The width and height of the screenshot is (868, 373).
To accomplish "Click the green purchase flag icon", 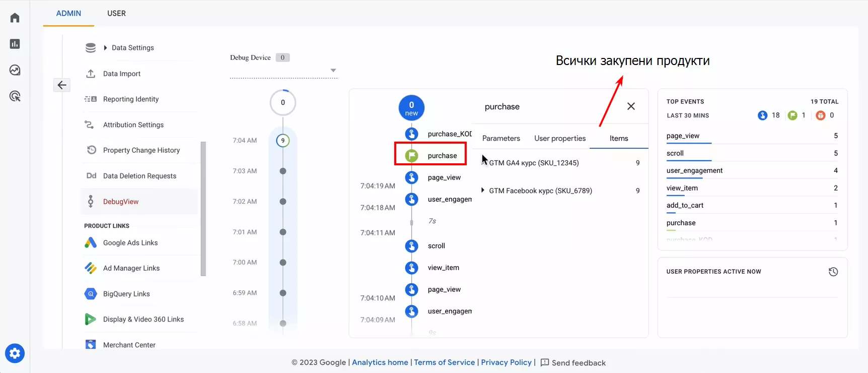I will pos(412,156).
